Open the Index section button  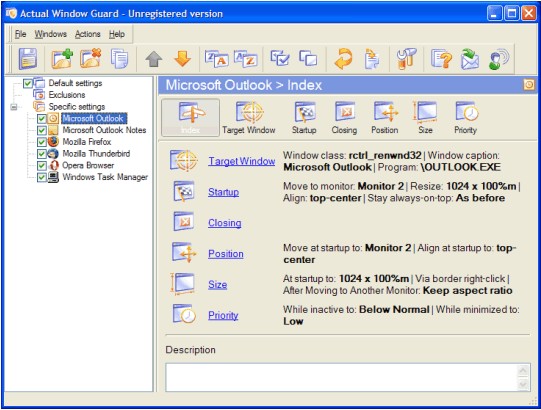[x=190, y=118]
